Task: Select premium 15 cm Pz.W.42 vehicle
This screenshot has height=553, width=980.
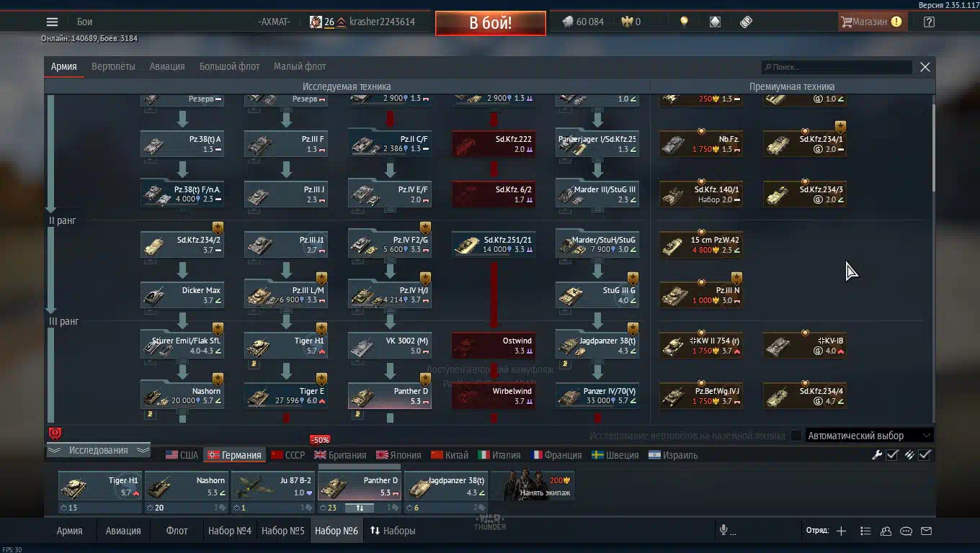Action: click(701, 244)
